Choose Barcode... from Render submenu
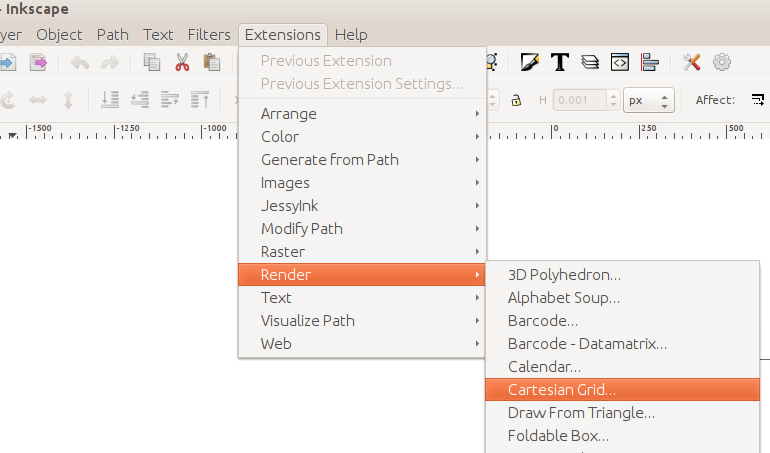770x453 pixels. tap(622, 321)
